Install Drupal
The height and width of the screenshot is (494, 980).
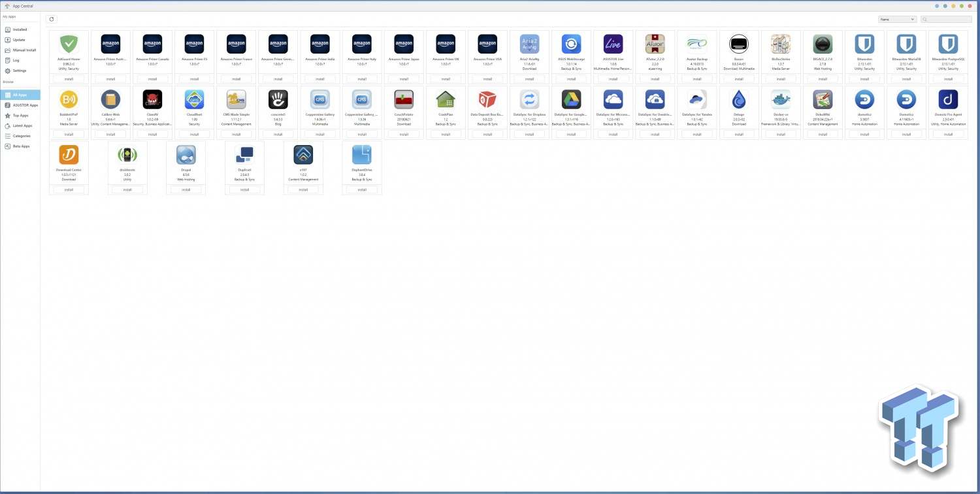point(186,189)
